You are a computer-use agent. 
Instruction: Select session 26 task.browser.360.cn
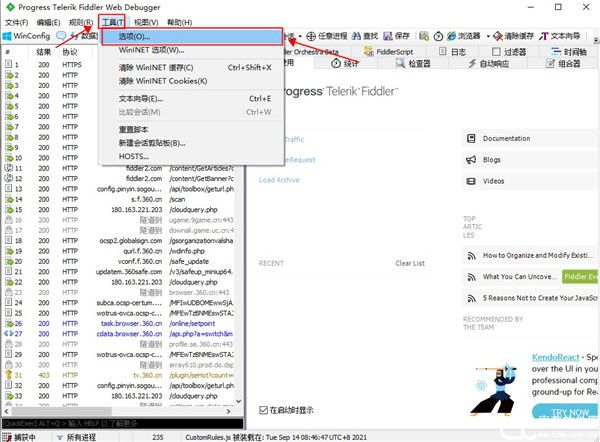pos(119,323)
